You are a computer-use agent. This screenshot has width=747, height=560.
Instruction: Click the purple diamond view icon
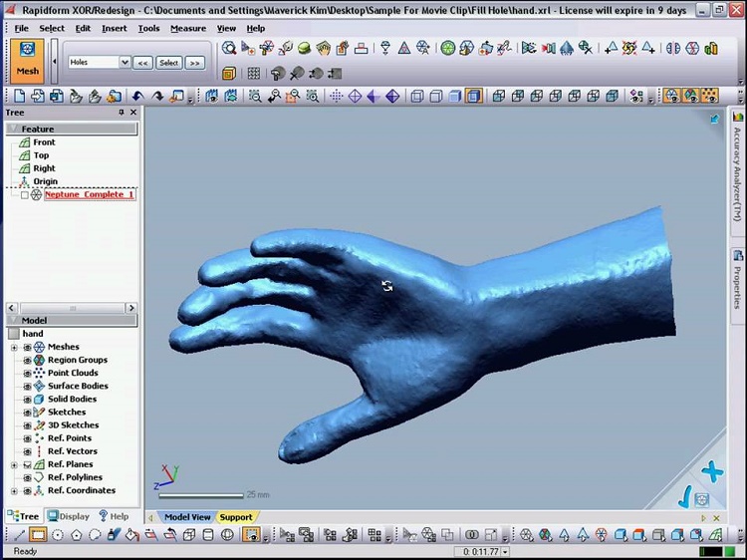[392, 97]
